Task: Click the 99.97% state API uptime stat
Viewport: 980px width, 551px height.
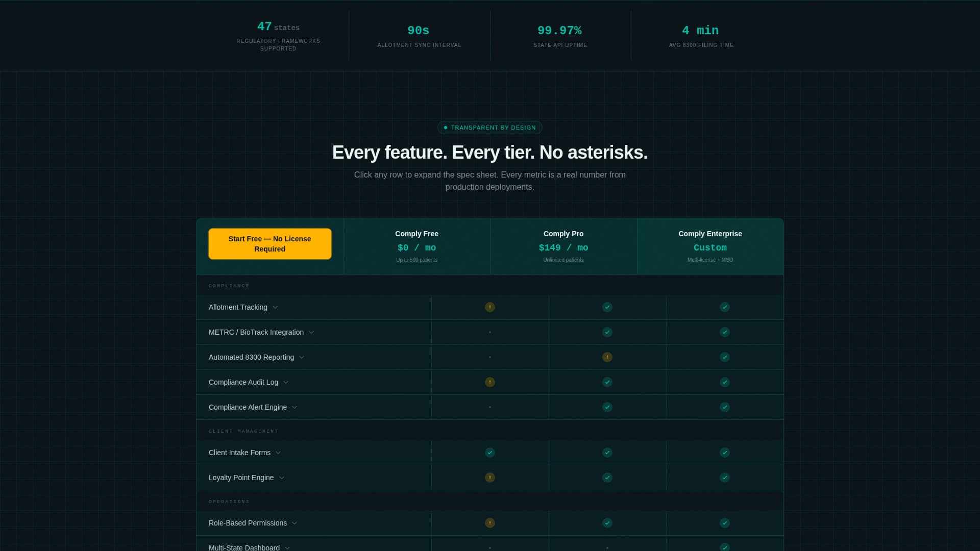Action: tap(560, 36)
